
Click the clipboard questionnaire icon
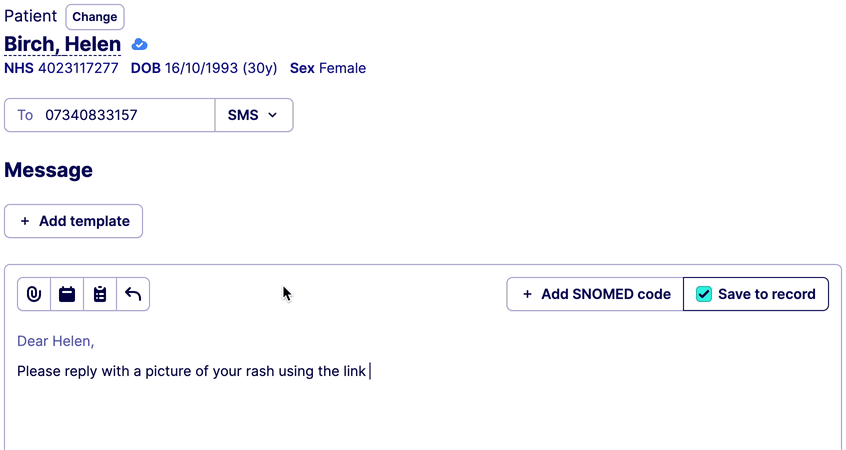100,294
